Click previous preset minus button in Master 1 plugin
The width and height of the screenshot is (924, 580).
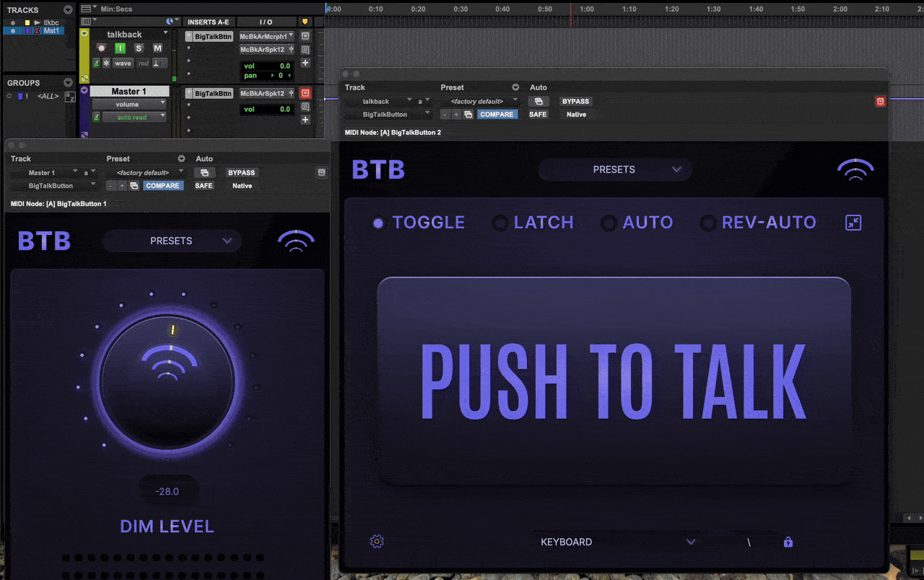111,186
